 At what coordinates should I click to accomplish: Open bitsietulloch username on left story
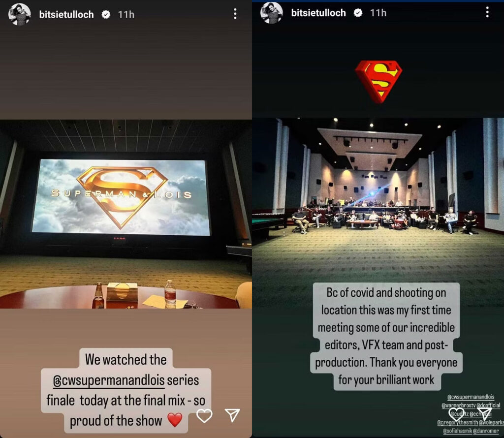tap(66, 14)
